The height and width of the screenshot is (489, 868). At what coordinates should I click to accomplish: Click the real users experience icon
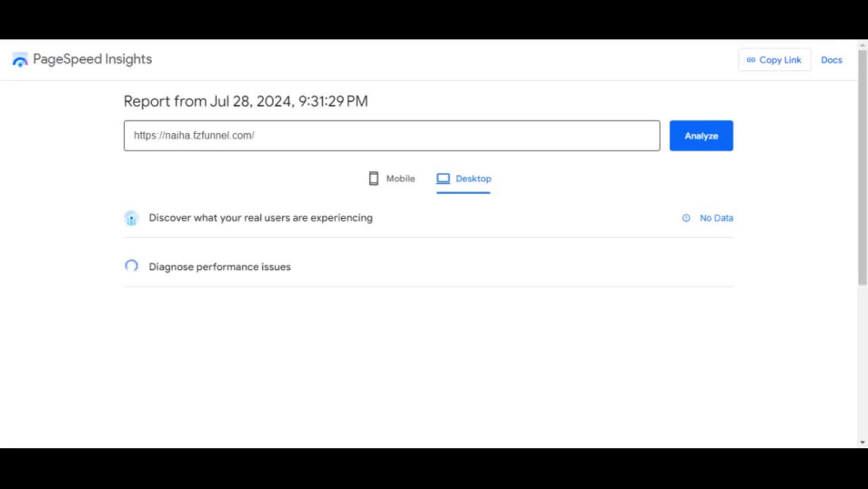131,218
